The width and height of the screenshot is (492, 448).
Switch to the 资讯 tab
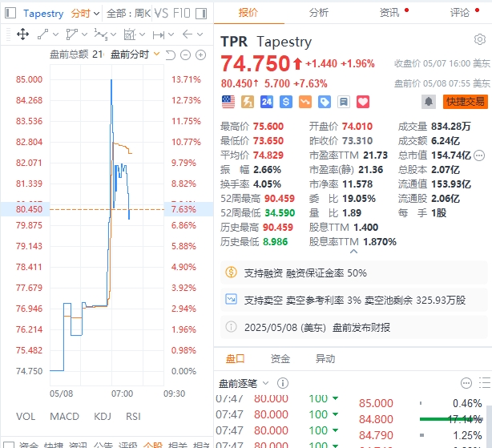[x=389, y=13]
